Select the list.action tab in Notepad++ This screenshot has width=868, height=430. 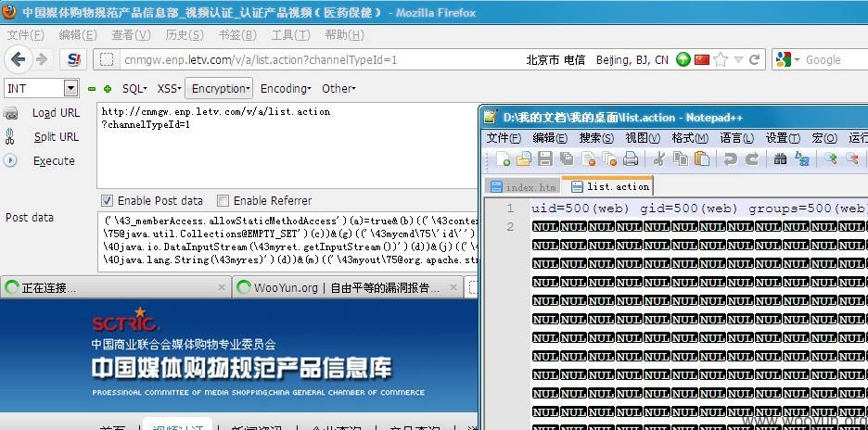[x=609, y=186]
